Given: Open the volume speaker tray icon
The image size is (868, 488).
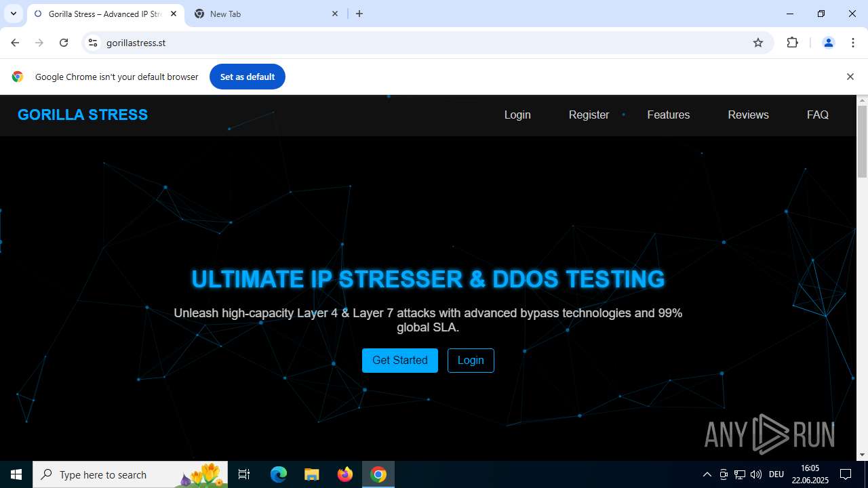Looking at the screenshot, I should 756,474.
